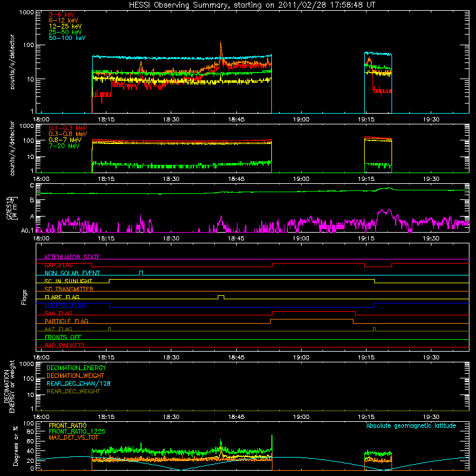Select the ECLIPSE_FLAG label
The image size is (476, 476).
(x=65, y=305)
